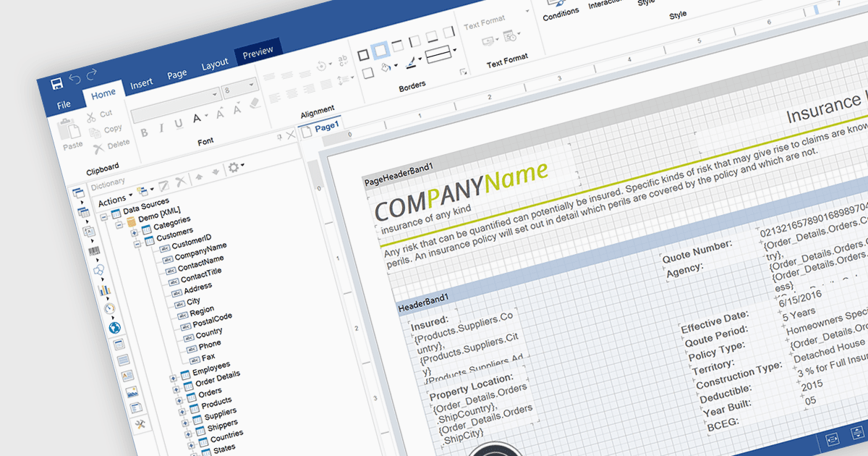Image resolution: width=868 pixels, height=456 pixels.
Task: Click the shapes component in toolbox
Action: pyautogui.click(x=99, y=270)
